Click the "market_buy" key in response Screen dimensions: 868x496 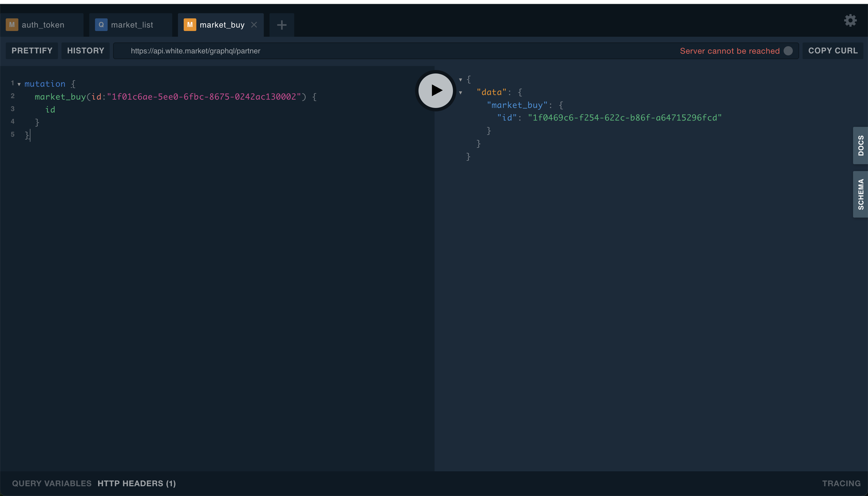click(517, 105)
